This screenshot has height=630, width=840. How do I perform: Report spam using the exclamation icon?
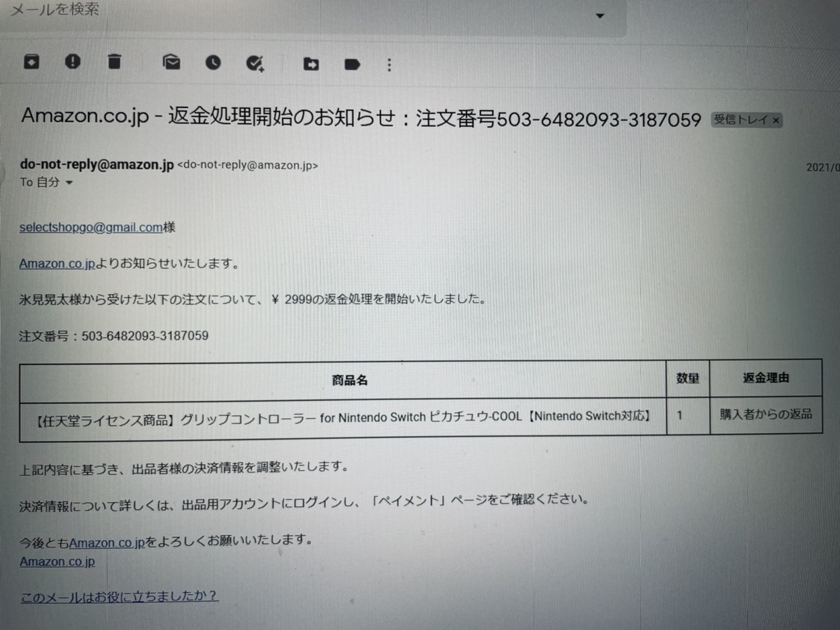[x=73, y=61]
